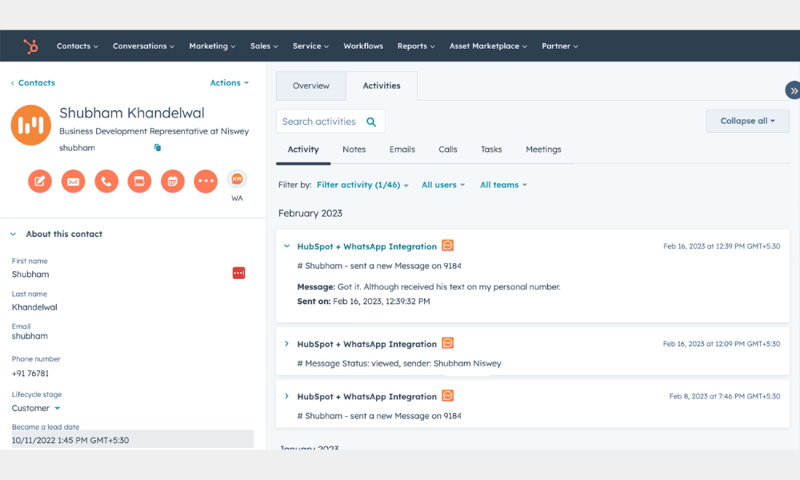The width and height of the screenshot is (800, 480).
Task: Switch to the Overview tab
Action: [x=311, y=86]
